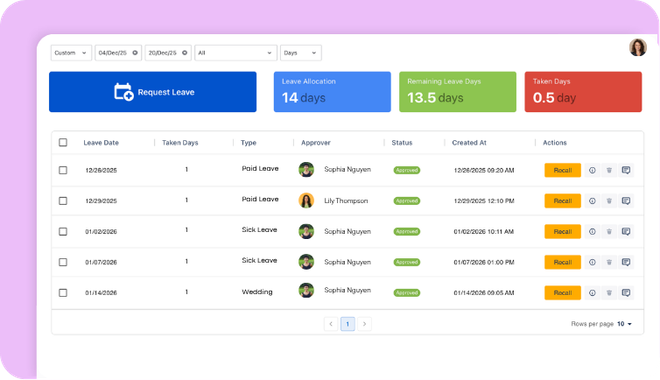Check the 01/02/2026 leave row checkbox
This screenshot has height=380, width=660.
[x=63, y=231]
